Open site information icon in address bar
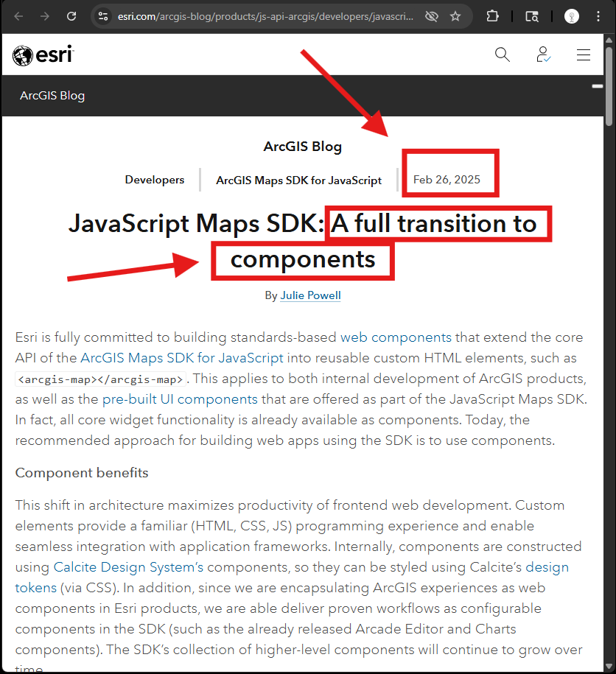This screenshot has height=674, width=616. coord(103,16)
